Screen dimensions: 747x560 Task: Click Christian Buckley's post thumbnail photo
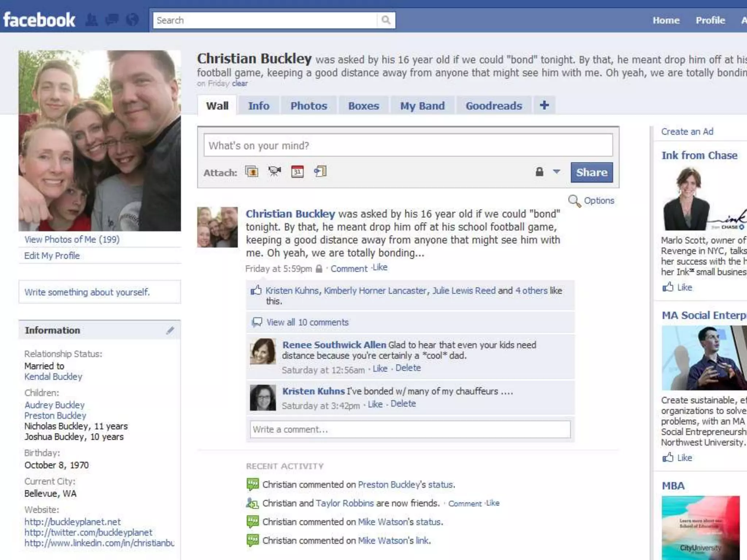pos(217,227)
